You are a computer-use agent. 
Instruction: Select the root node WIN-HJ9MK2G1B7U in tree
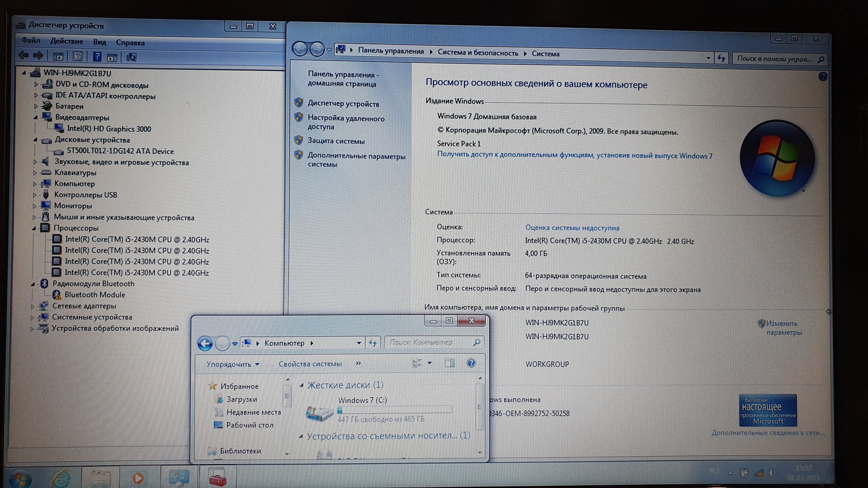pyautogui.click(x=78, y=73)
